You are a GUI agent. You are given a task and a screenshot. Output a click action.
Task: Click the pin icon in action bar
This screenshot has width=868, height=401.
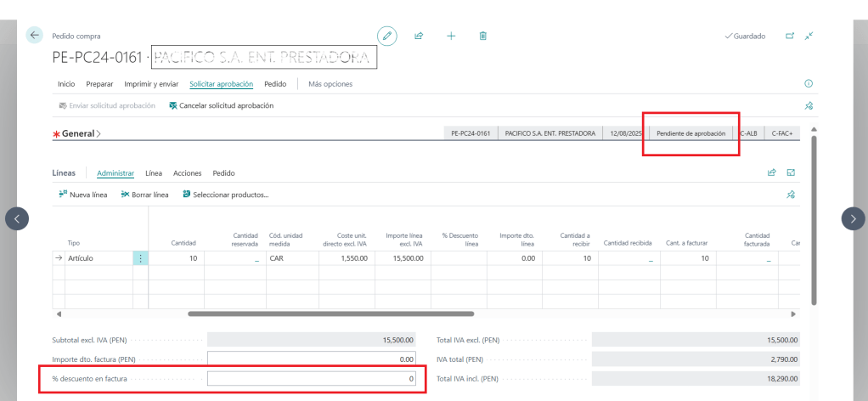pos(809,106)
